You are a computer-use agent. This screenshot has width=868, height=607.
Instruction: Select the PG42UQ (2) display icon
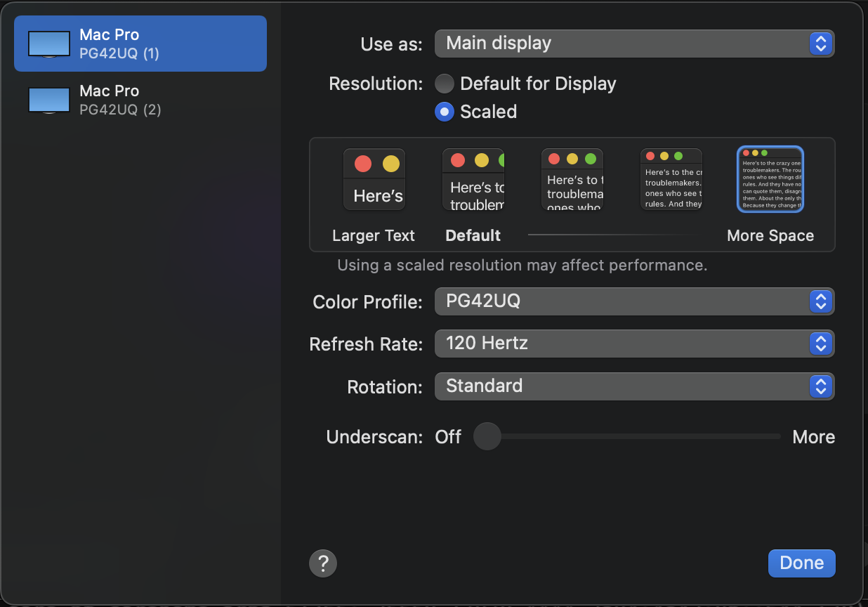point(49,100)
